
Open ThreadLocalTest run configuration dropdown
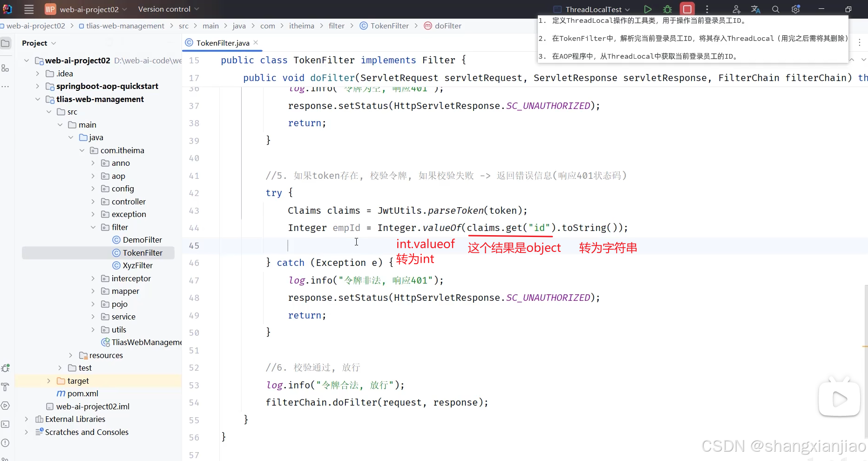(x=591, y=9)
